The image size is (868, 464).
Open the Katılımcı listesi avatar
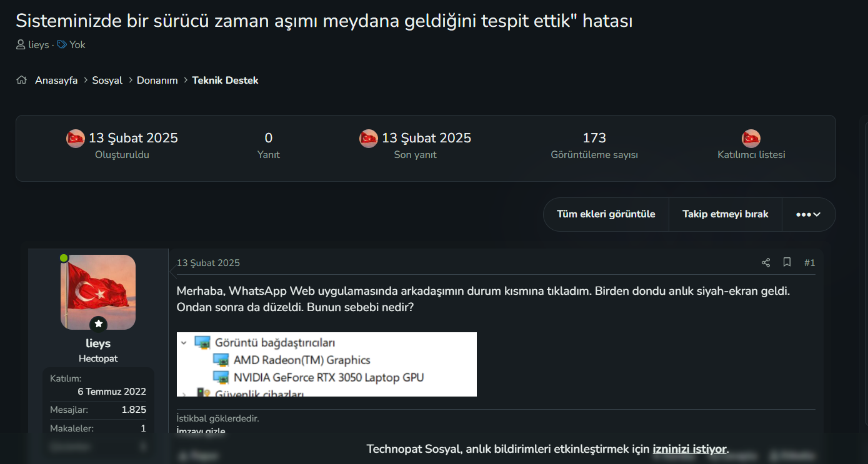click(x=751, y=138)
